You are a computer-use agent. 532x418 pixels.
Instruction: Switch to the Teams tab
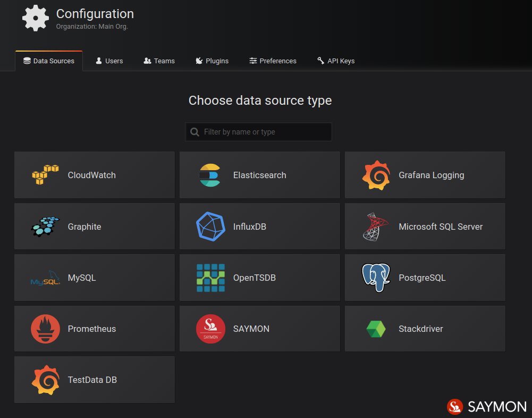(159, 61)
